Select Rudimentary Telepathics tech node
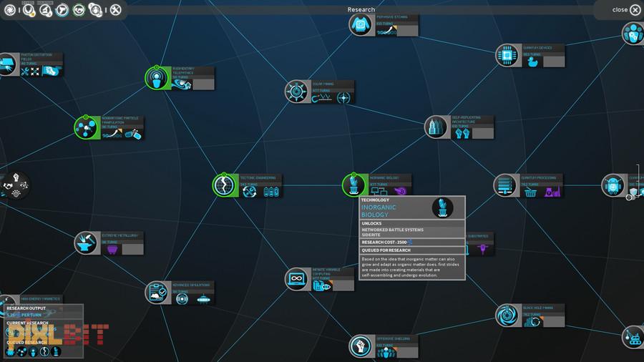The height and width of the screenshot is (362, 644). [x=157, y=78]
